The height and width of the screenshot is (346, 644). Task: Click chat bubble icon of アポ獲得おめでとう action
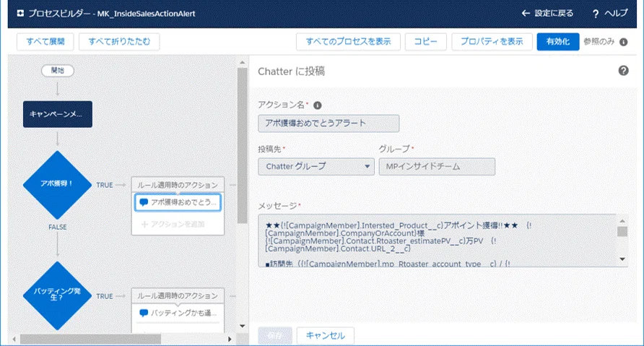pyautogui.click(x=144, y=202)
